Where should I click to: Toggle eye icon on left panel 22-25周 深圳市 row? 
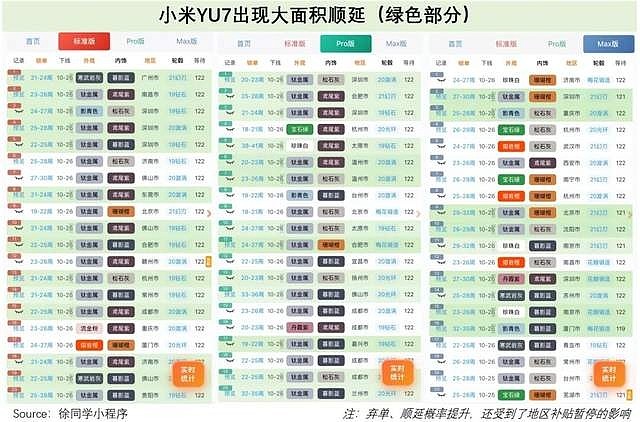(18, 145)
